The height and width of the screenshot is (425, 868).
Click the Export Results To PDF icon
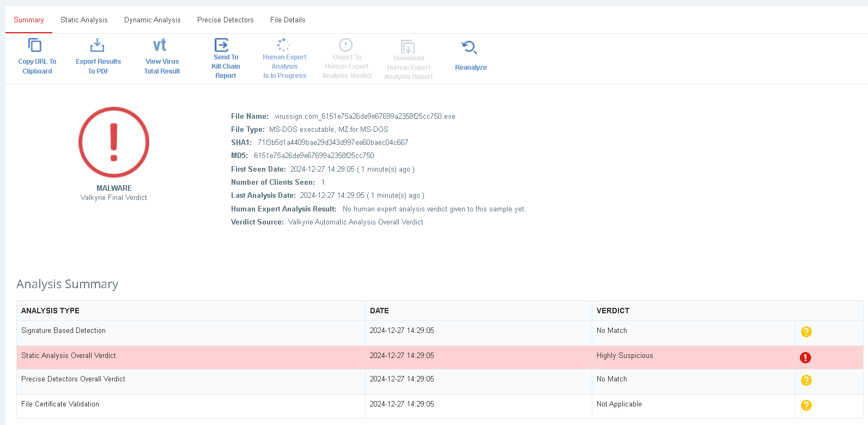pos(97,45)
